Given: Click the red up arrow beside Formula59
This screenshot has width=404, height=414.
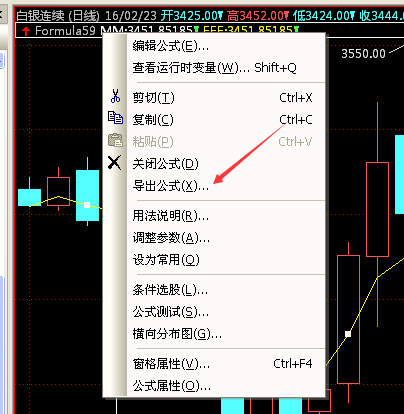Looking at the screenshot, I should click(x=26, y=31).
